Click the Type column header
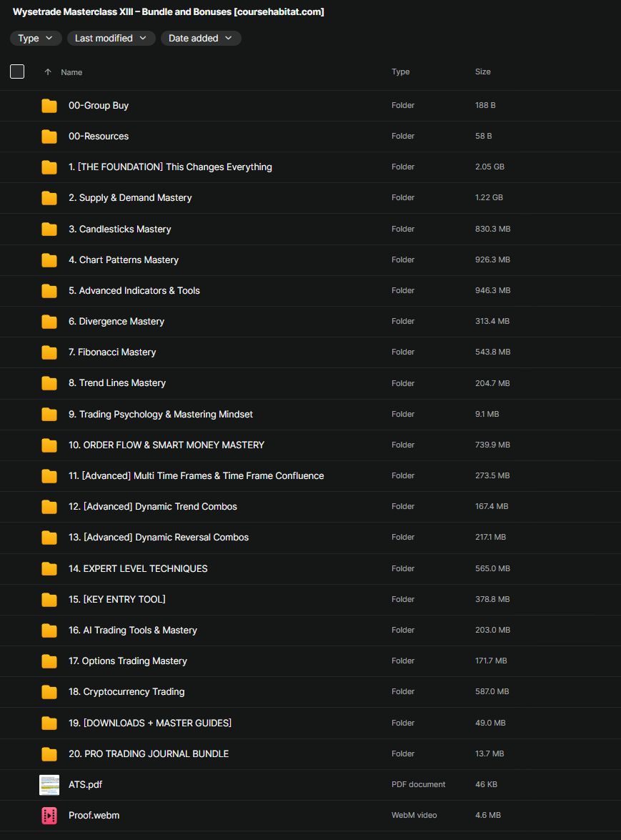 click(x=400, y=71)
